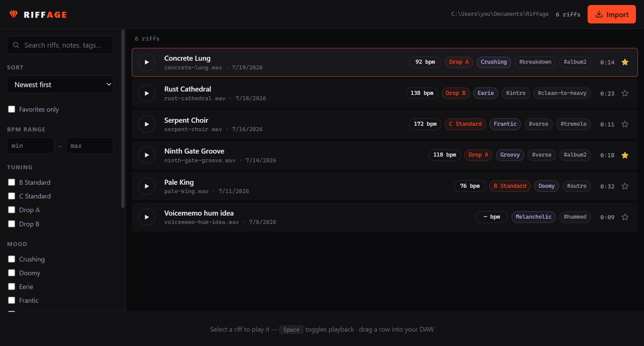The width and height of the screenshot is (644, 346).
Task: Play the Ninth Gate Groove riff
Action: [147, 155]
